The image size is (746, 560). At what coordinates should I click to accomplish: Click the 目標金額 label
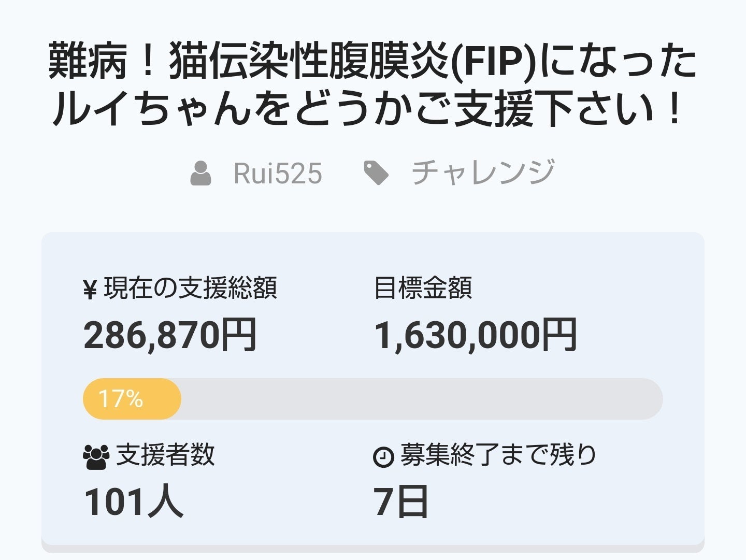(423, 288)
